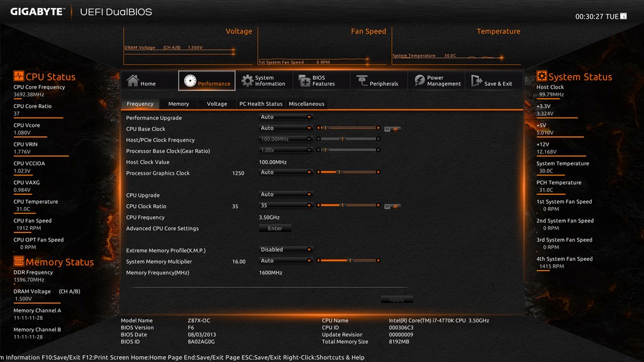
Task: Click the Host Clock value 99.79MHz
Action: click(551, 94)
